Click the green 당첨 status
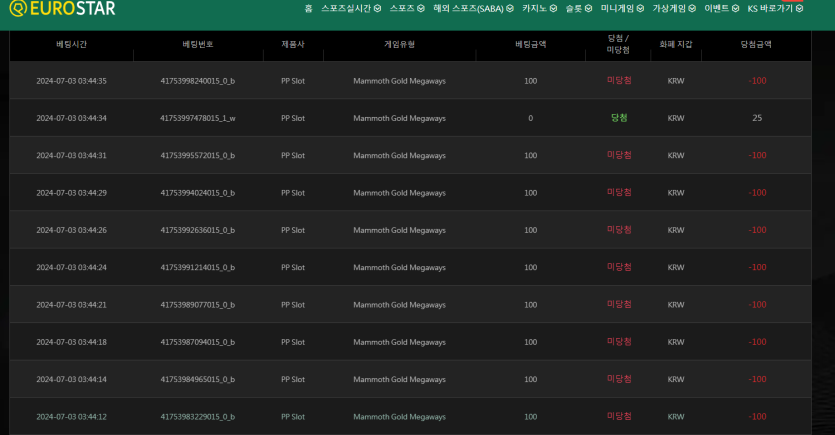 click(x=619, y=118)
